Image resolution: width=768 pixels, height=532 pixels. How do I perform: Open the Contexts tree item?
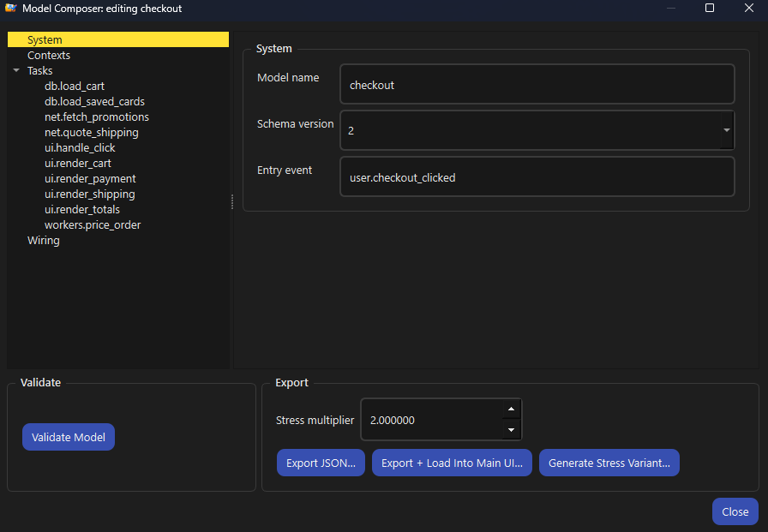point(49,56)
